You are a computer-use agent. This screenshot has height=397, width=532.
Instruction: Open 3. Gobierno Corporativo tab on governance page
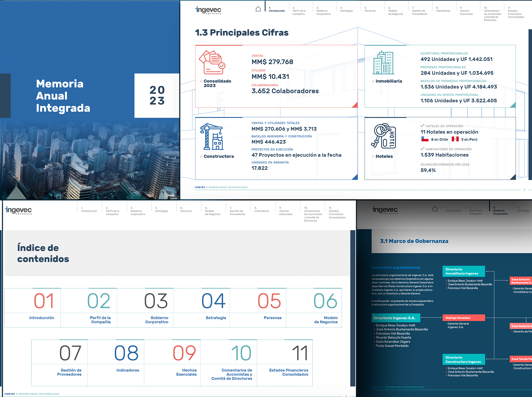click(500, 211)
